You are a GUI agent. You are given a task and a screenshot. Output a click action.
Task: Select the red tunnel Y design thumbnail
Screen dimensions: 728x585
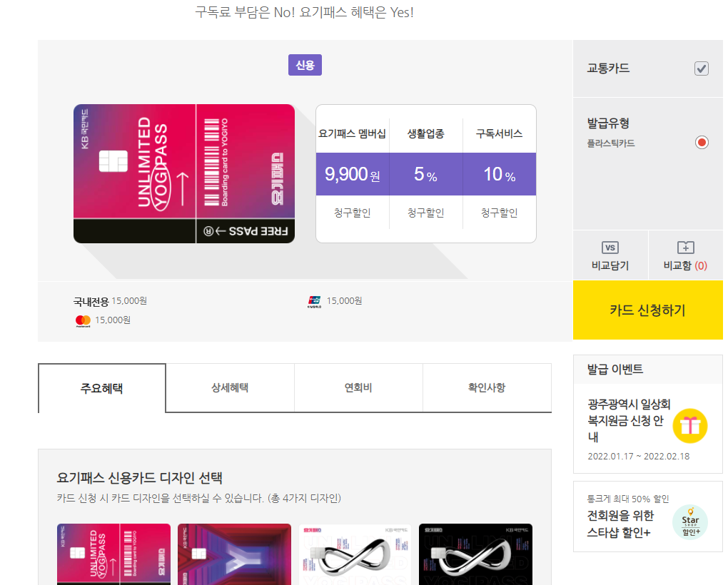(235, 554)
